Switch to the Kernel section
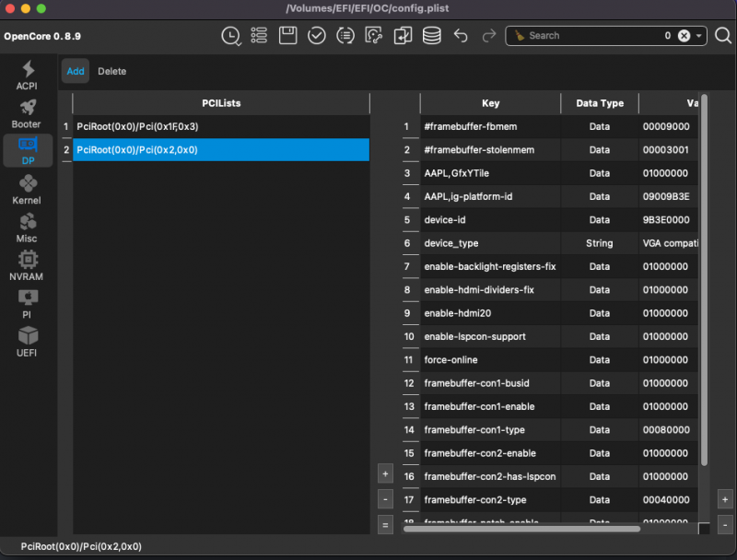Screen dimensions: 737x560 (x=27, y=191)
